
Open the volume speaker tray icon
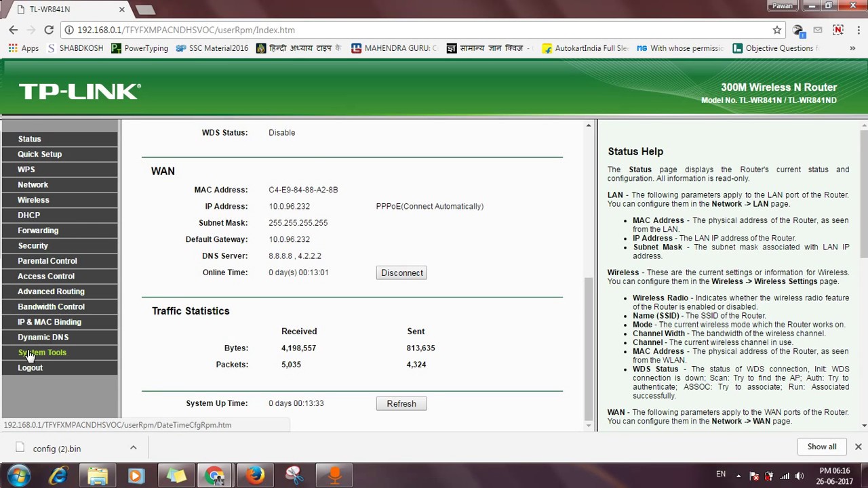click(800, 476)
